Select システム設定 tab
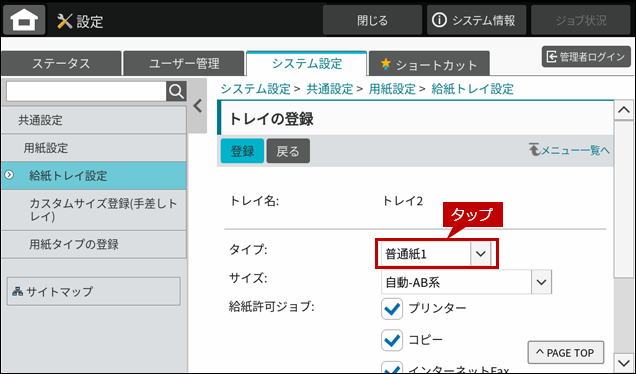Screen dimensions: 636x374 tap(307, 63)
